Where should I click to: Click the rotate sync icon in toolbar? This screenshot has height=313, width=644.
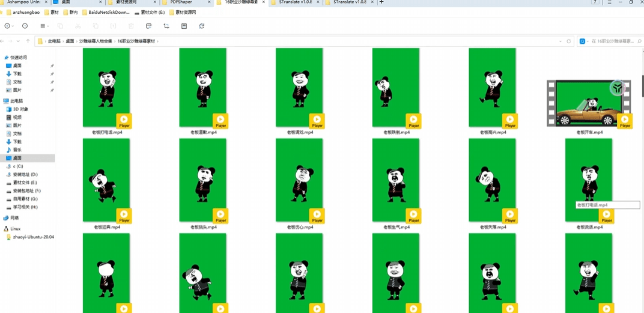(x=202, y=26)
